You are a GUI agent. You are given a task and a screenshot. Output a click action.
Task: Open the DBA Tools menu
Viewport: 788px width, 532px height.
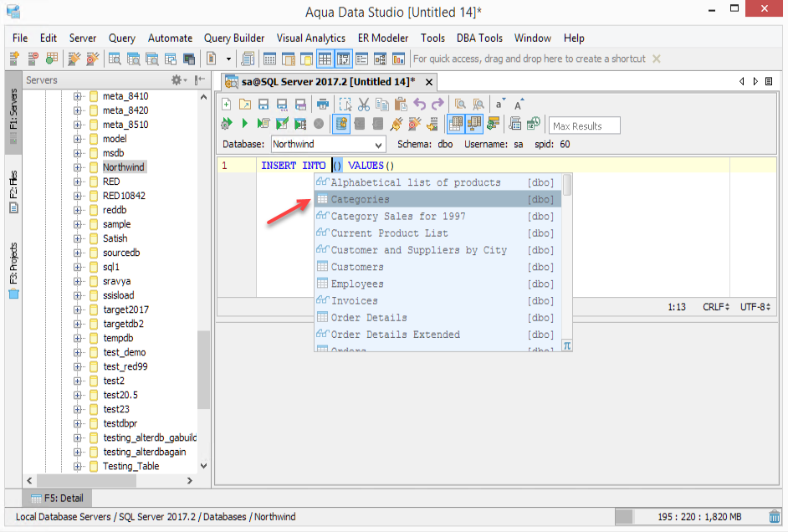pos(479,38)
